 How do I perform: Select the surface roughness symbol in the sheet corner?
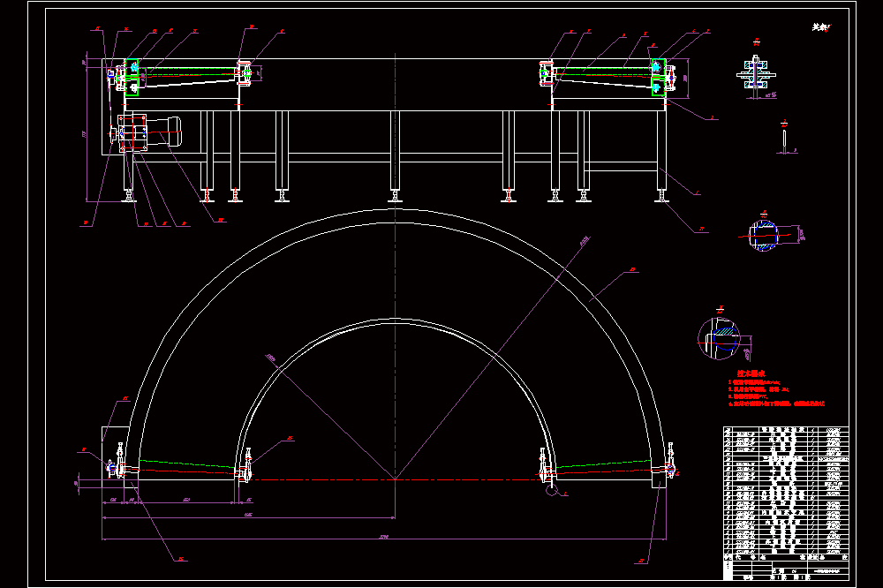point(822,27)
